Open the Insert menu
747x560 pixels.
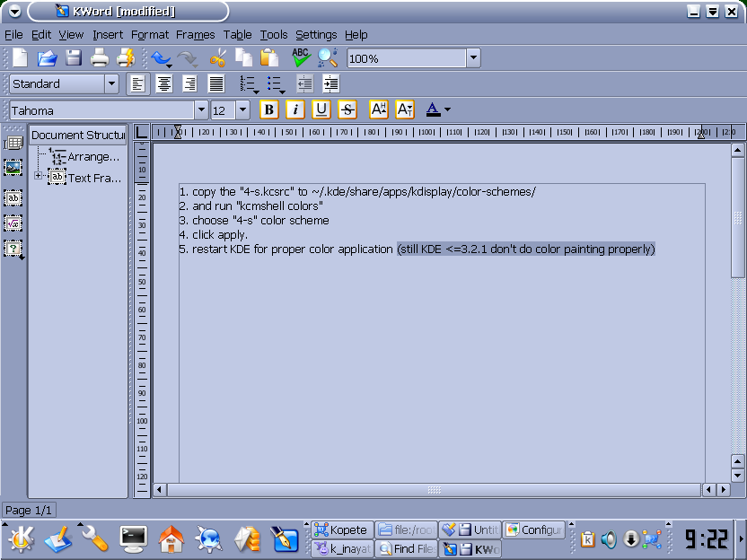108,35
